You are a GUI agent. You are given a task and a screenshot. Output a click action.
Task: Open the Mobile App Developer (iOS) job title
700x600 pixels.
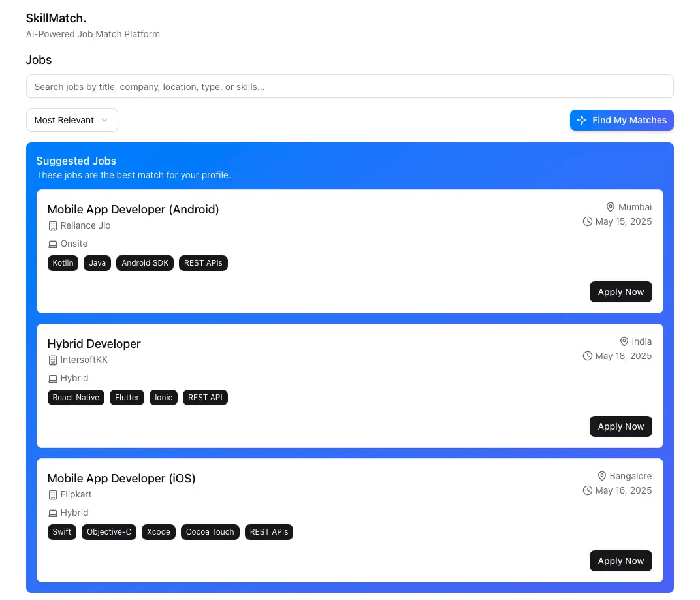[121, 479]
